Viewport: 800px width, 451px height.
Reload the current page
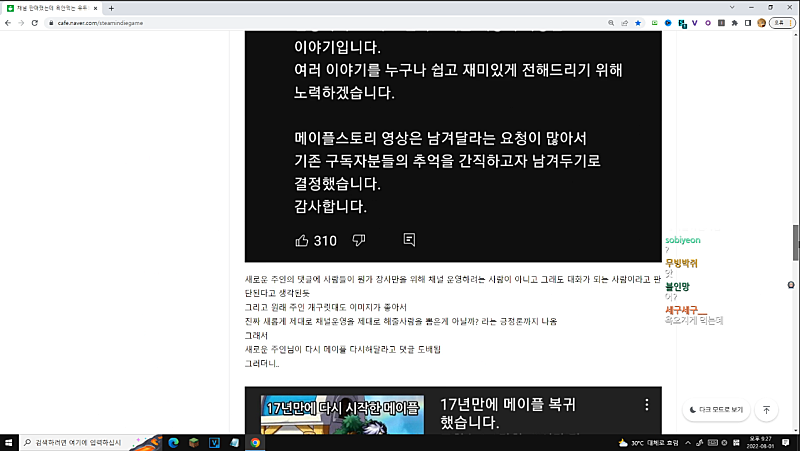pos(35,23)
